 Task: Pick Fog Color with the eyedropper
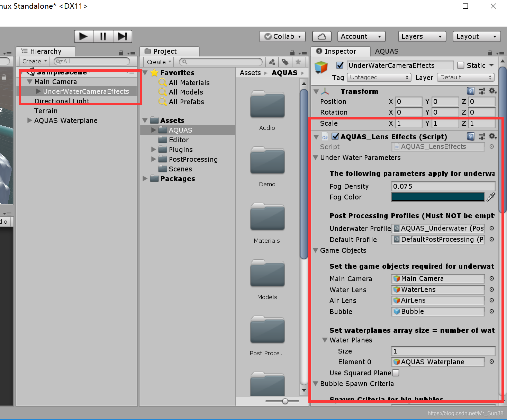(491, 197)
